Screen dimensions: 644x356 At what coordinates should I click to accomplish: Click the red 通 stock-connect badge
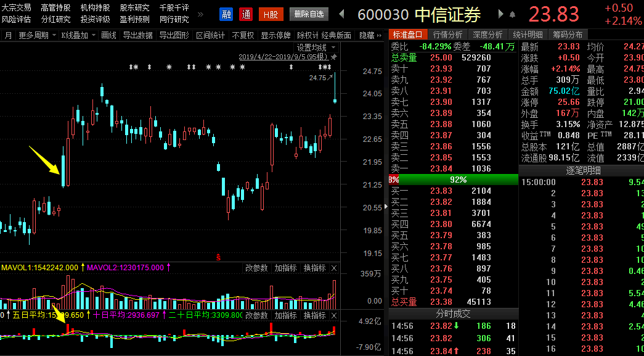click(x=246, y=14)
